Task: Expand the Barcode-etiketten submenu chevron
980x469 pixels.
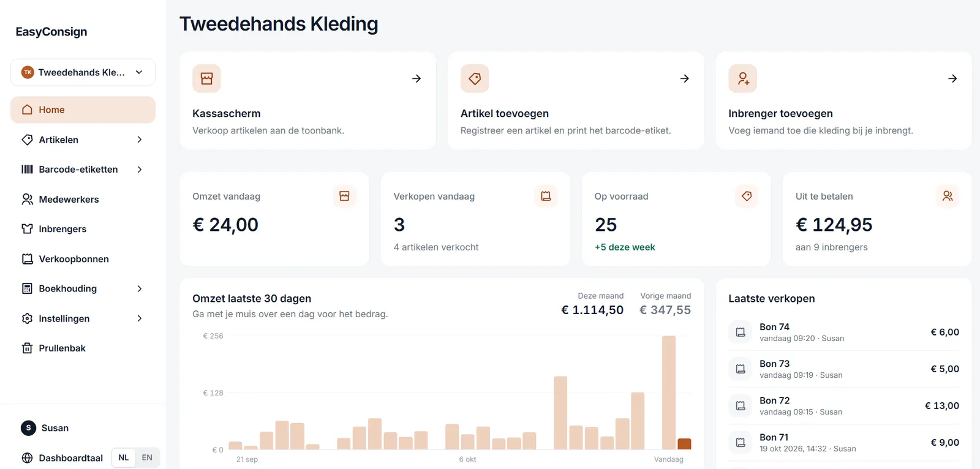Action: tap(140, 170)
